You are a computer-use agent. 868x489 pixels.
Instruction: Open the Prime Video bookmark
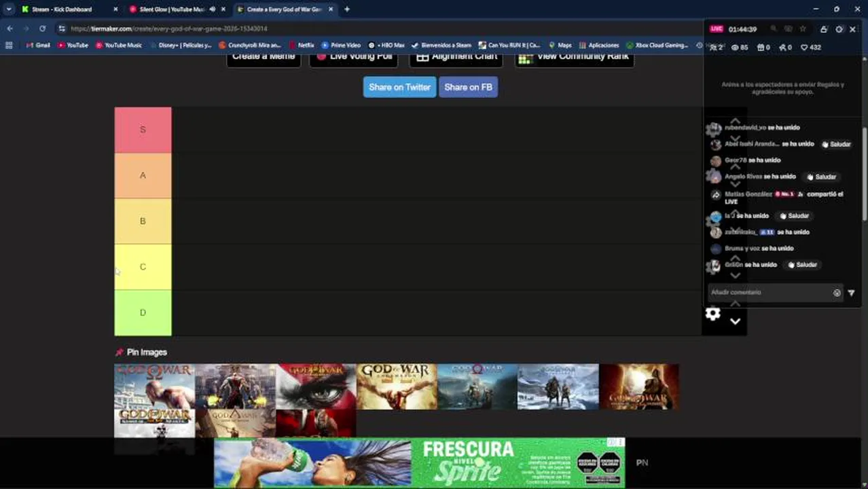341,46
